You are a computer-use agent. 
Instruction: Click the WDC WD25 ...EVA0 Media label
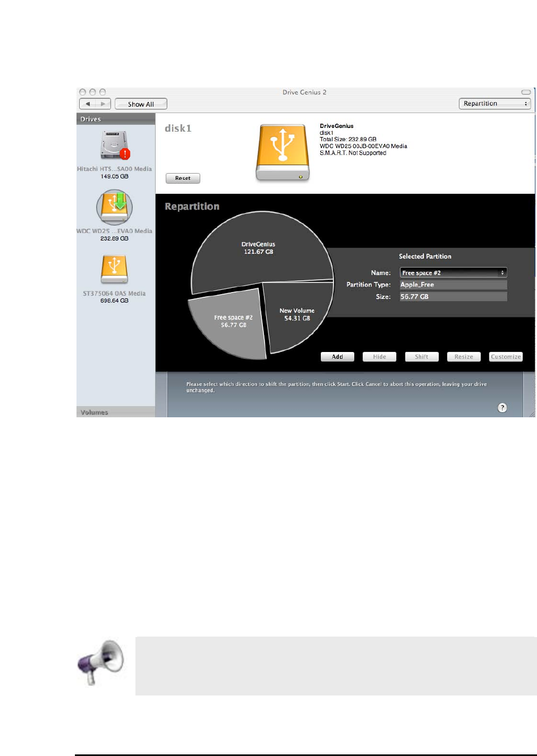[114, 231]
